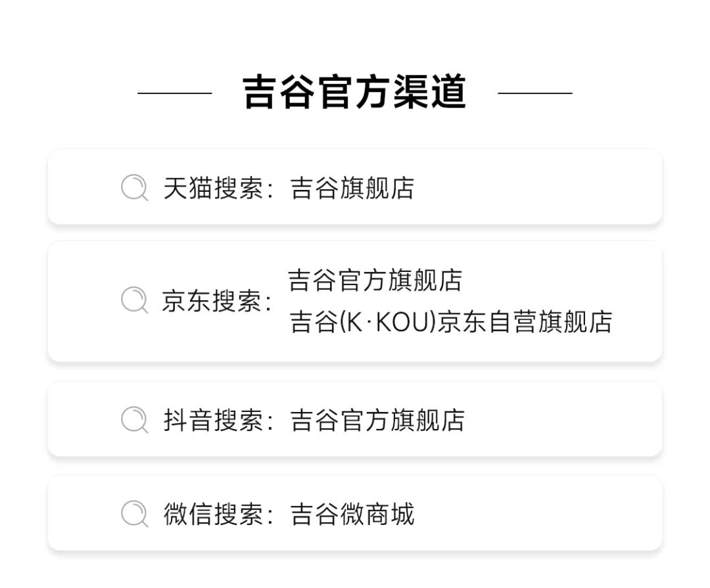
Task: Open 吉谷旗舰店 in the Tmall row
Action: (352, 188)
